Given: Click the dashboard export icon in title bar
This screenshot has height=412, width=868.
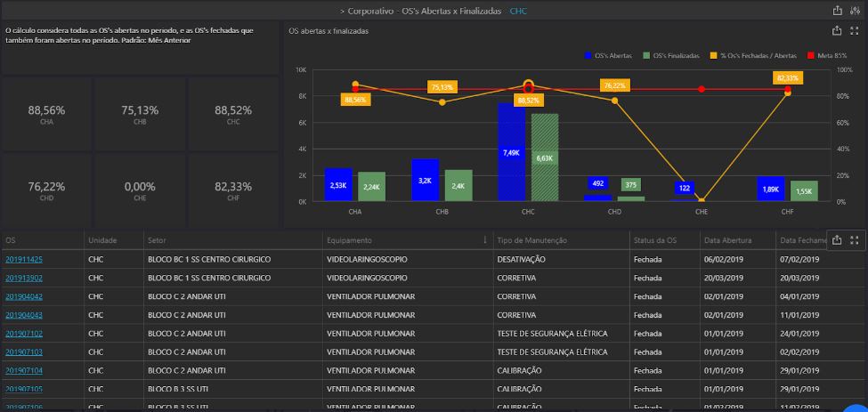Looking at the screenshot, I should pos(837,11).
